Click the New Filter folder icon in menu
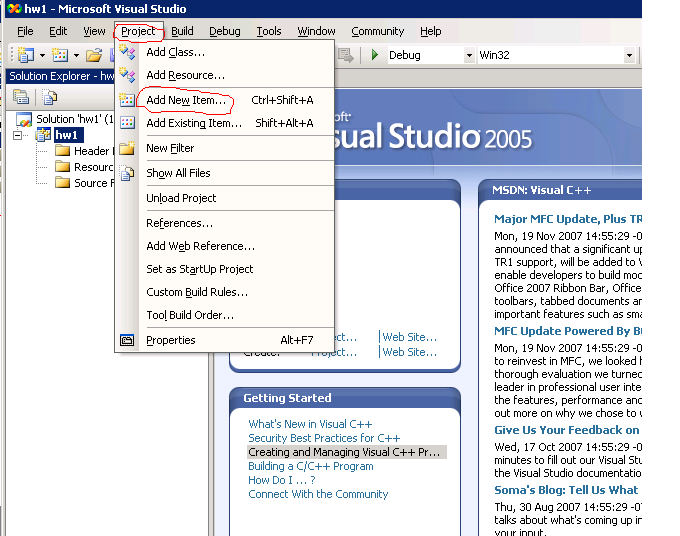This screenshot has width=680, height=536. 127,148
